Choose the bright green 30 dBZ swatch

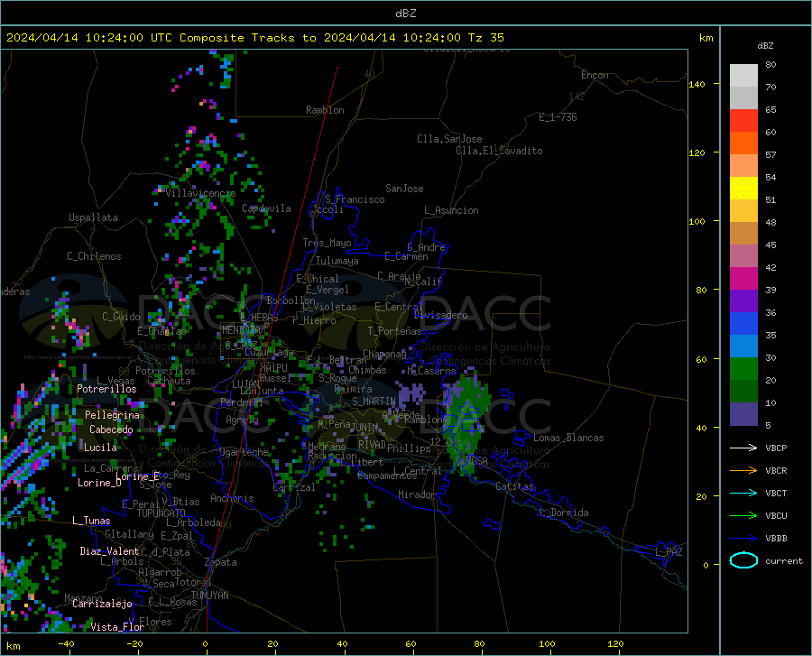(x=743, y=369)
